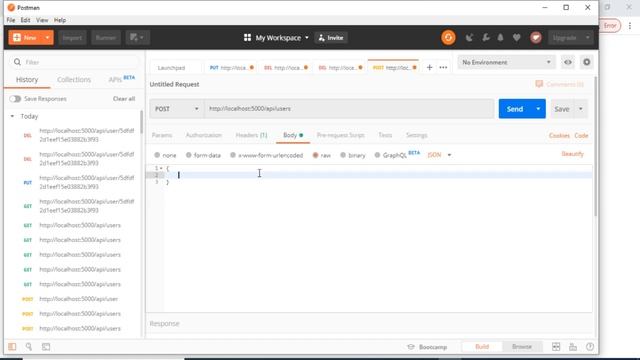Image resolution: width=640 pixels, height=360 pixels.
Task: Click the request URL field
Action: pos(349,109)
